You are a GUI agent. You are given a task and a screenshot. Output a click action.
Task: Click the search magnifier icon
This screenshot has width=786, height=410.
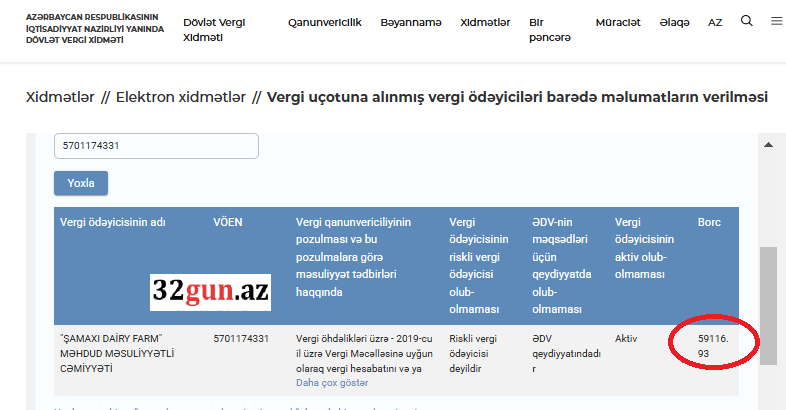point(747,21)
